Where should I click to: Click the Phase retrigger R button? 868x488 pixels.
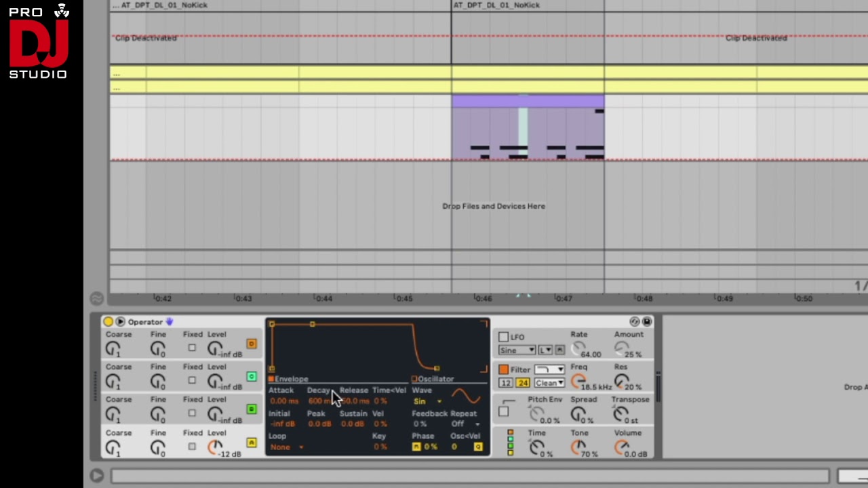pos(416,447)
